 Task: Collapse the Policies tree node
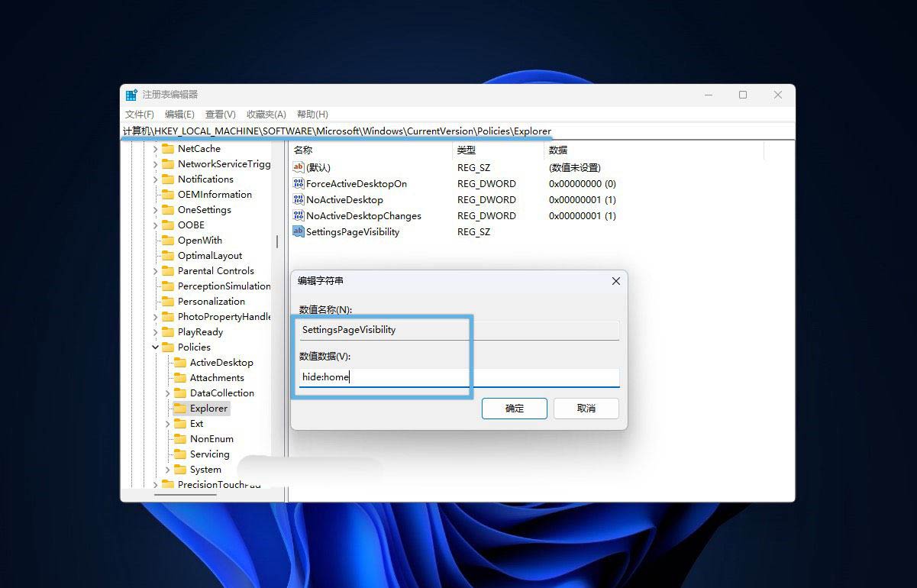click(156, 347)
